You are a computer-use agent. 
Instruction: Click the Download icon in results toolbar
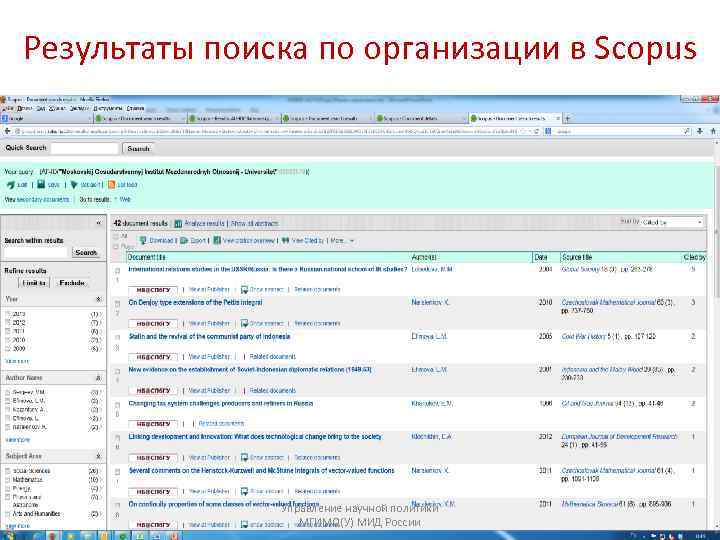143,240
